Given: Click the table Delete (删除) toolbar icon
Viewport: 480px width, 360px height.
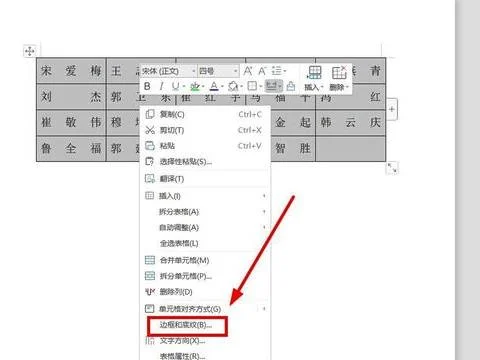Looking at the screenshot, I should click(x=339, y=79).
